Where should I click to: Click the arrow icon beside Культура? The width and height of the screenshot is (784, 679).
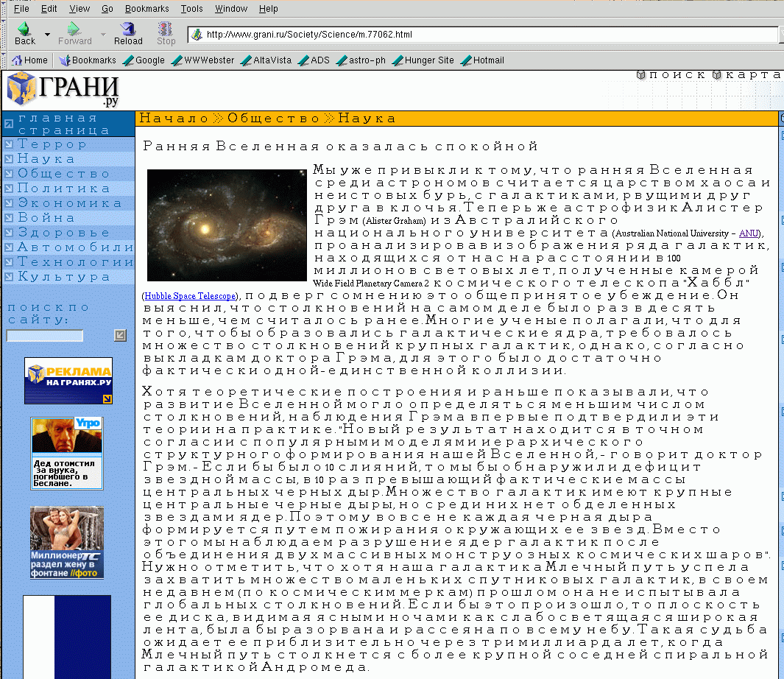[9, 277]
